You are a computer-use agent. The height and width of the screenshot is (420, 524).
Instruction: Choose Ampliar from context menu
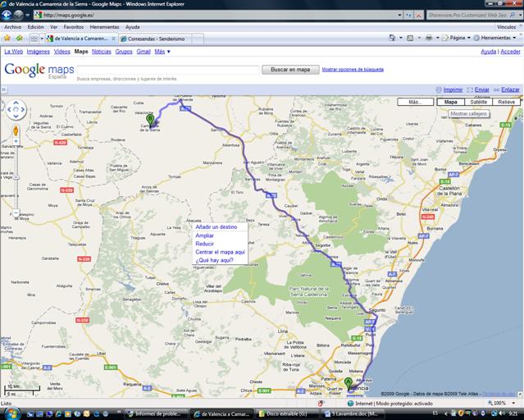pos(204,235)
